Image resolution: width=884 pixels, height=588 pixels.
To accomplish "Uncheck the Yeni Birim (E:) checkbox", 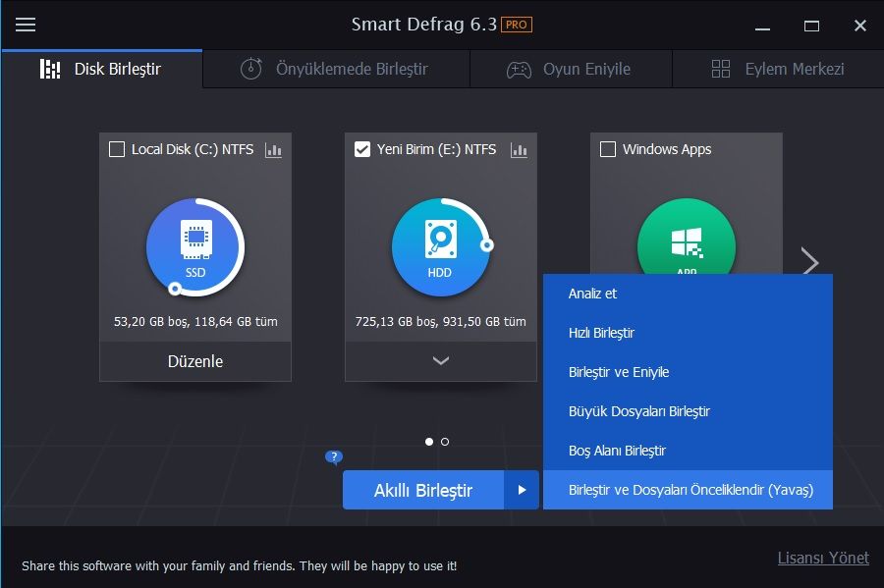I will pyautogui.click(x=362, y=149).
